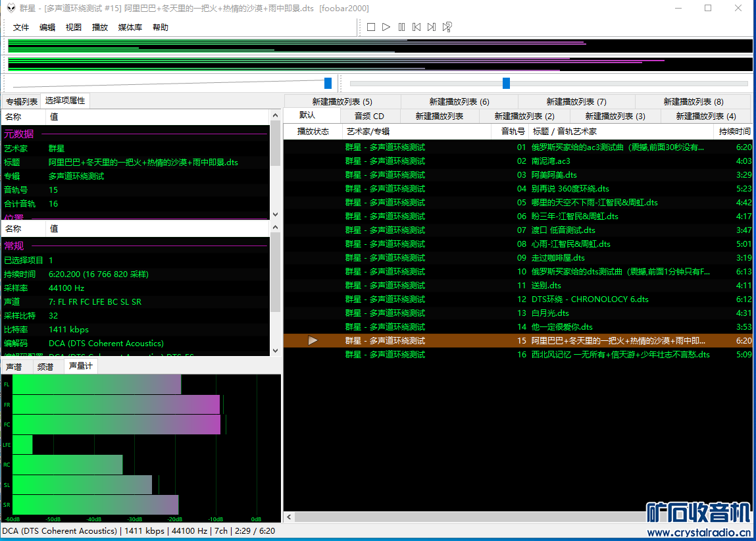Pause playback with the pause icon

(x=401, y=27)
